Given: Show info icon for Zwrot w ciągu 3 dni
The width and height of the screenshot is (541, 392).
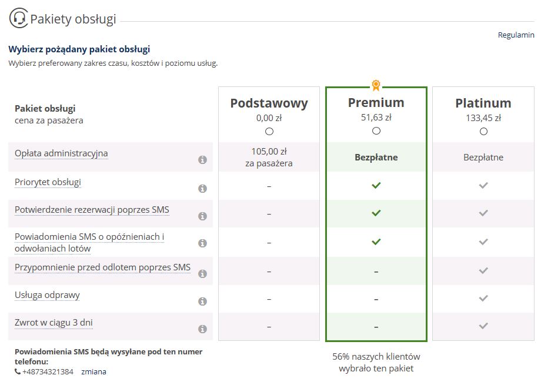Looking at the screenshot, I should [202, 329].
